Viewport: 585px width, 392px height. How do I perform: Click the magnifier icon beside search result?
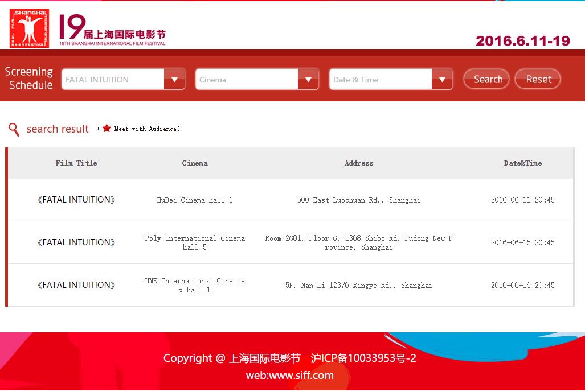(x=14, y=129)
